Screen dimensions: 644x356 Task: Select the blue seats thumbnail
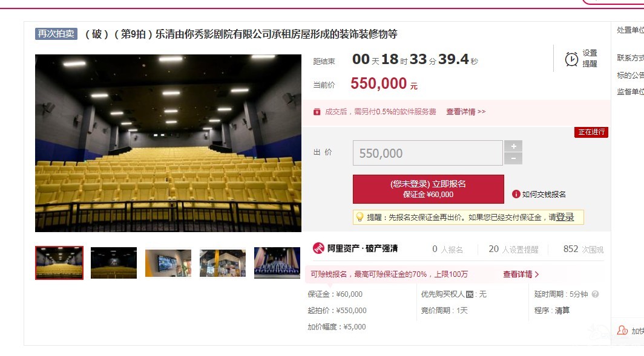(x=277, y=263)
